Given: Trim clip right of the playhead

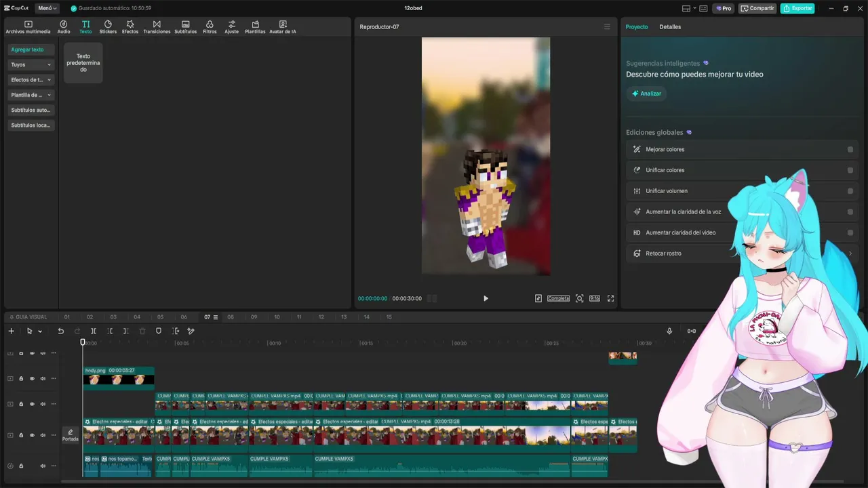Looking at the screenshot, I should point(126,331).
